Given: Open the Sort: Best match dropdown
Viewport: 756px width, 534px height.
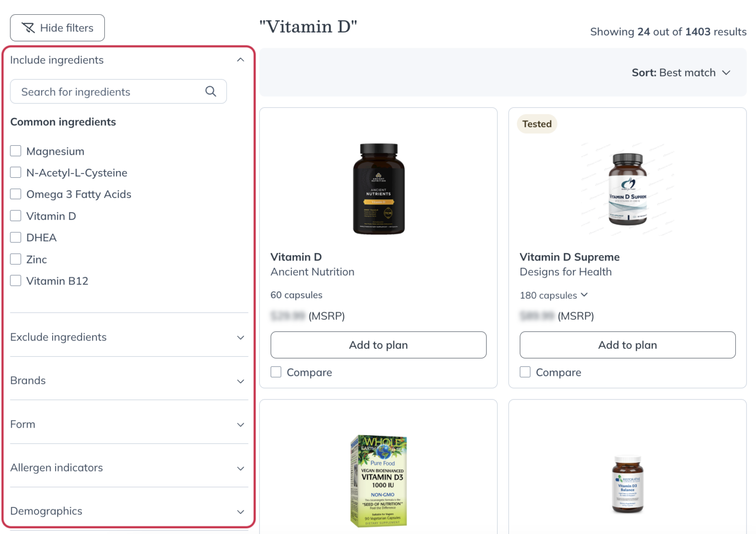Looking at the screenshot, I should pyautogui.click(x=681, y=73).
